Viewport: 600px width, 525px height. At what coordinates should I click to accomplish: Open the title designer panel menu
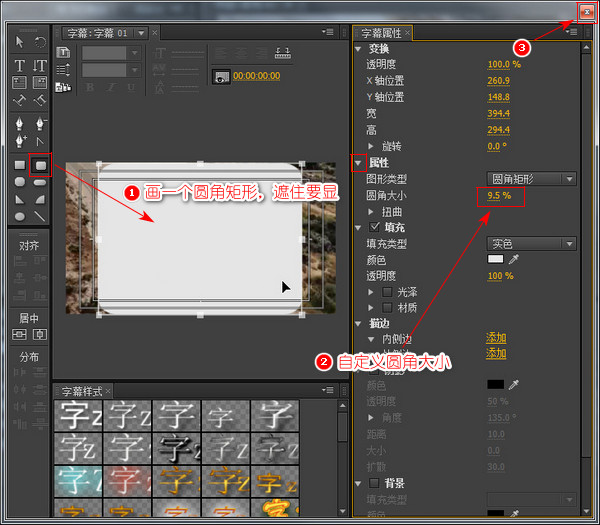coord(328,32)
